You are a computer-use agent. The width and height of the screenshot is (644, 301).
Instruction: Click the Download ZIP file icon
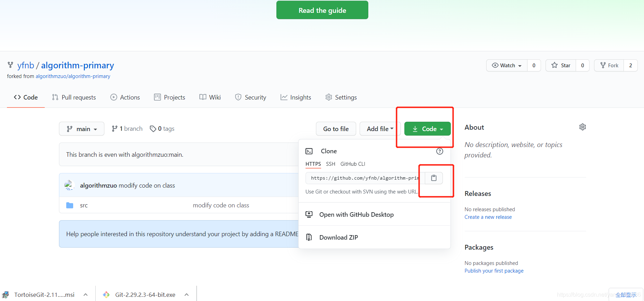coord(309,238)
